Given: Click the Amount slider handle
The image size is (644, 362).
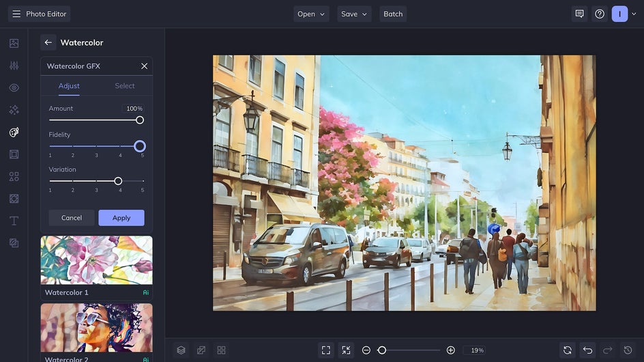Looking at the screenshot, I should coord(140,120).
